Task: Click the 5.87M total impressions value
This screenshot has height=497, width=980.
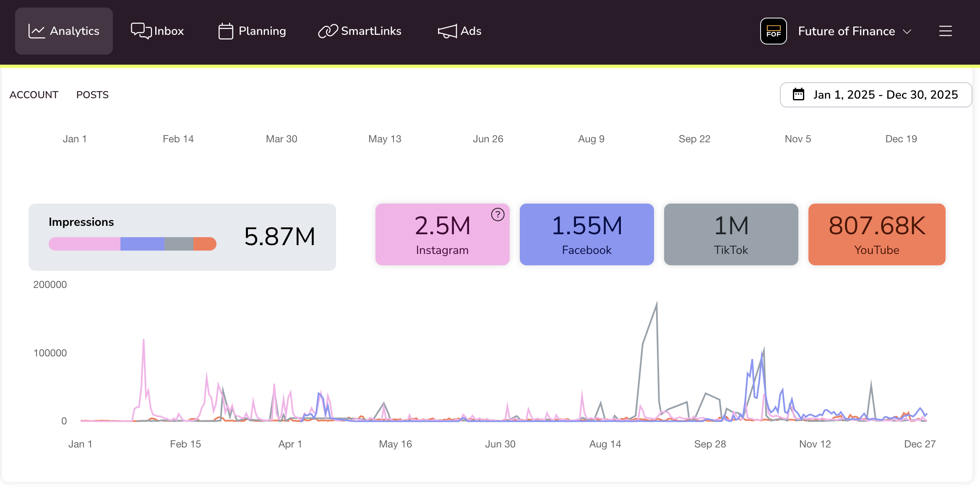Action: click(x=279, y=236)
